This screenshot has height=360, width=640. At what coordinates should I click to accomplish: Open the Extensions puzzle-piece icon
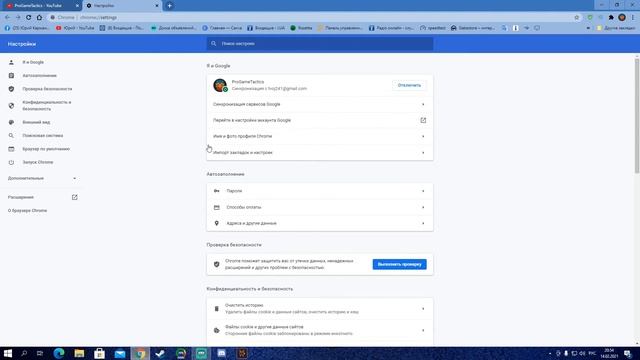tap(611, 18)
